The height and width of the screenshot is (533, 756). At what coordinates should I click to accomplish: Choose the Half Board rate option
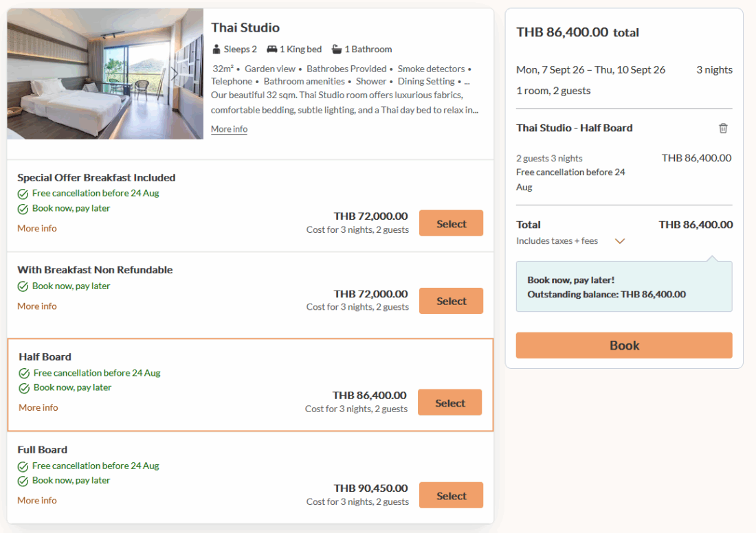coord(450,403)
